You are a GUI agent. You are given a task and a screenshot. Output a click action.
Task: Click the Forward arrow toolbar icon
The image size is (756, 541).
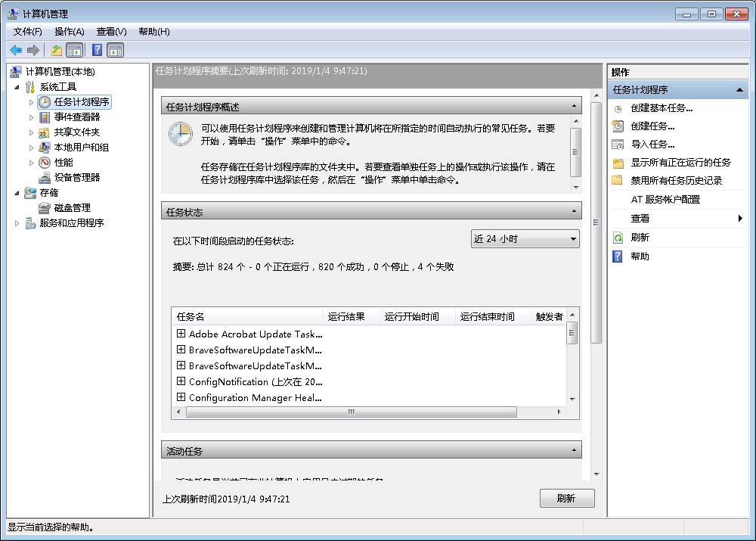tap(33, 50)
